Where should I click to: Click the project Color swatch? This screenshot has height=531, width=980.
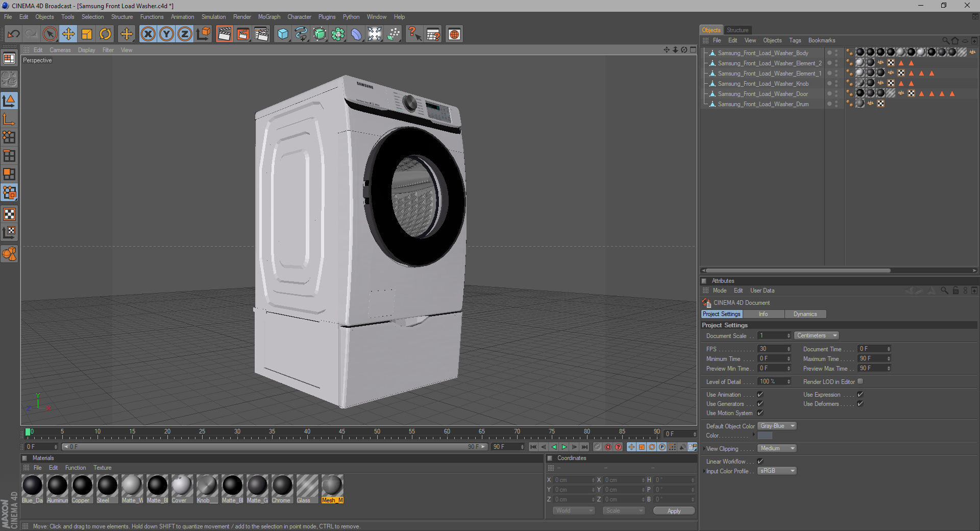765,436
